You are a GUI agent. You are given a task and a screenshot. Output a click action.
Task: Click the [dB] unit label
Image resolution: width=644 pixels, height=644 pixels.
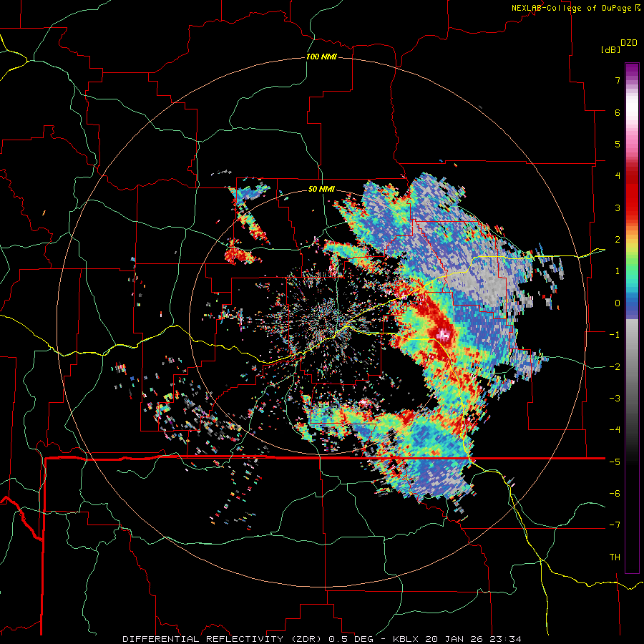click(610, 49)
